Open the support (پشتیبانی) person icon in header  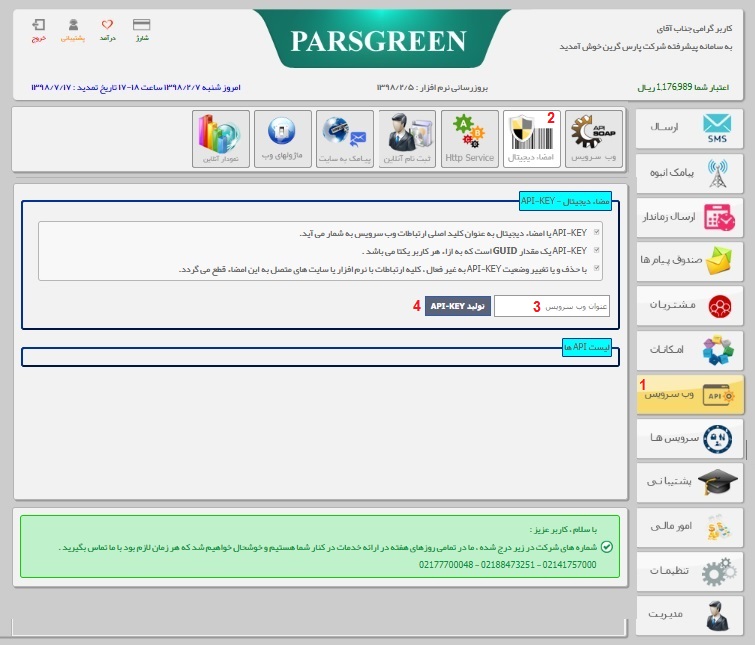tap(73, 29)
